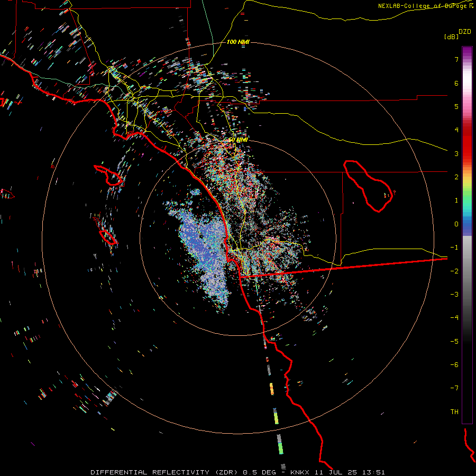Click the 50 NMI range ring label
The image size is (476, 476).
[238, 140]
